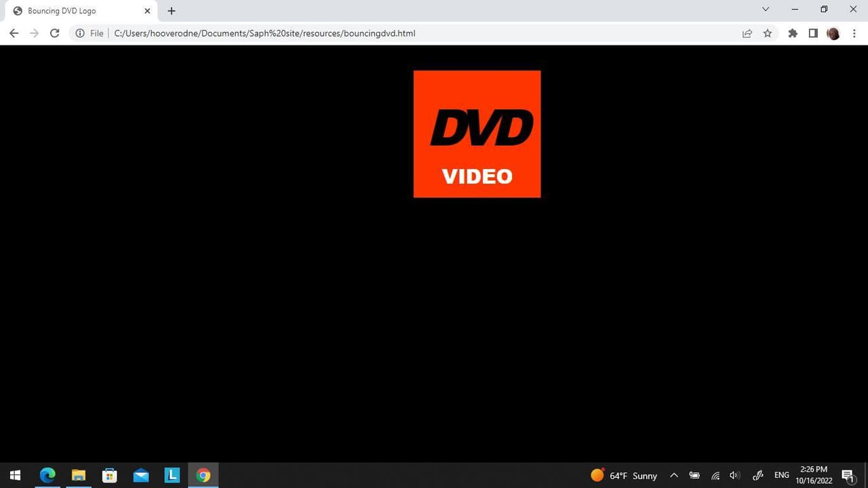The width and height of the screenshot is (868, 488).
Task: Click the browser Forward arrow
Action: [x=34, y=33]
